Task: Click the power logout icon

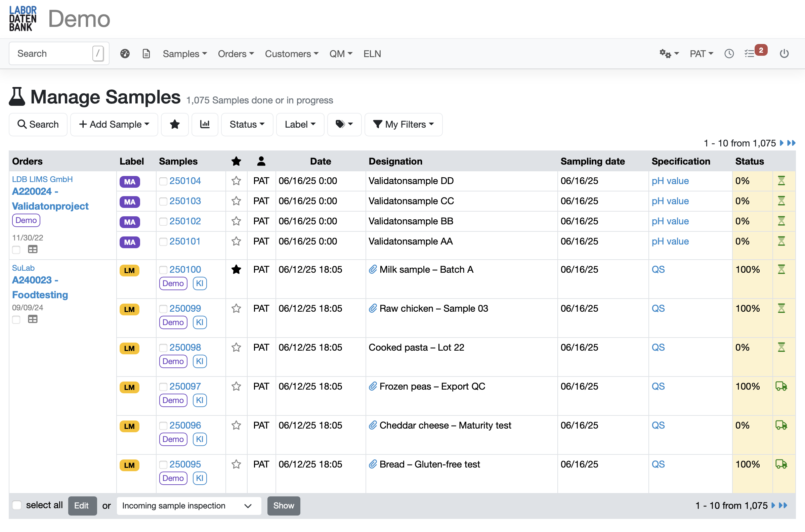Action: [784, 54]
